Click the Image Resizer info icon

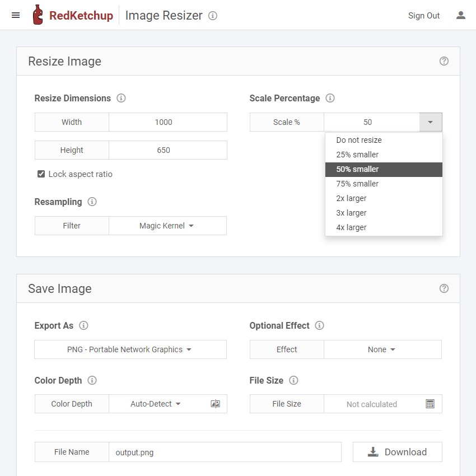(212, 16)
